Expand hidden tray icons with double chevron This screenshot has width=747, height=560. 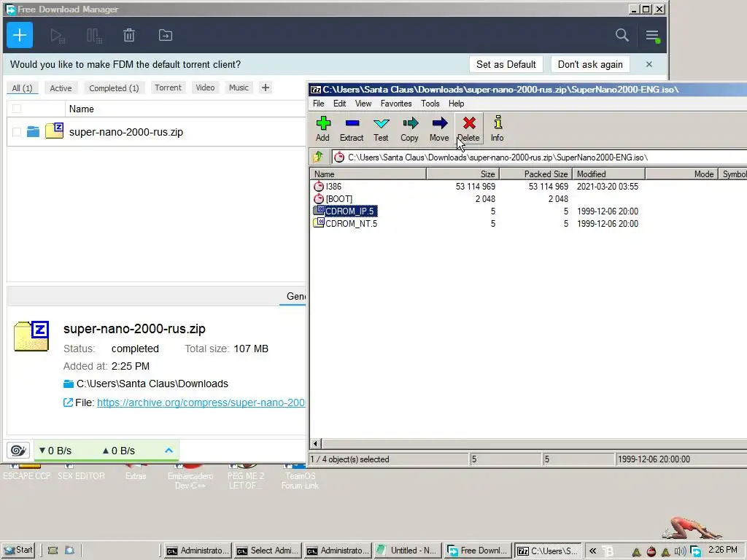(x=592, y=551)
